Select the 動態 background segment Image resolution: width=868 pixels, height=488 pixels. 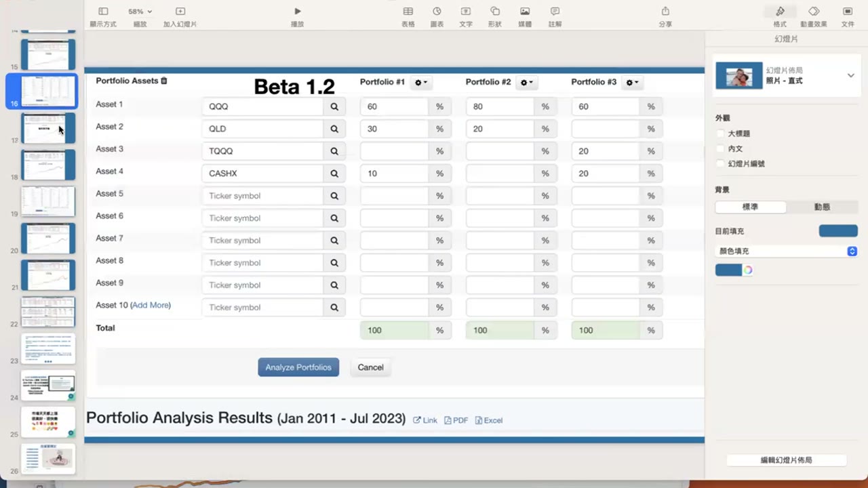(x=822, y=207)
